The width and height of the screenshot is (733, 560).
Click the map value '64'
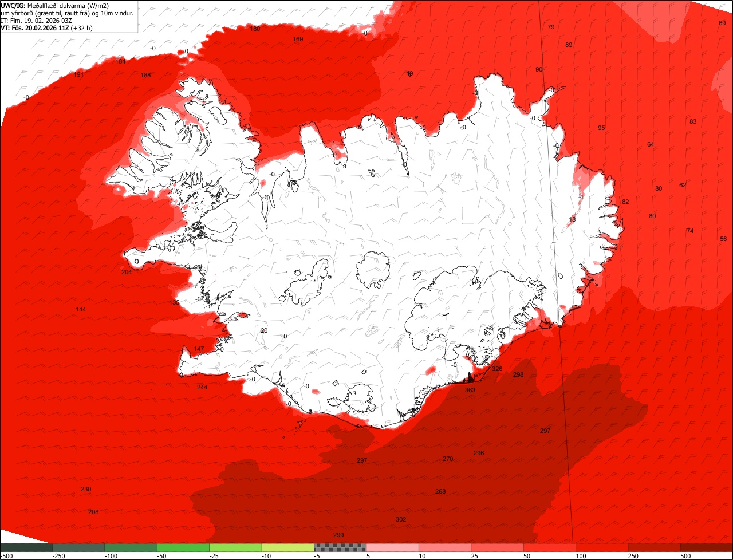(x=651, y=144)
